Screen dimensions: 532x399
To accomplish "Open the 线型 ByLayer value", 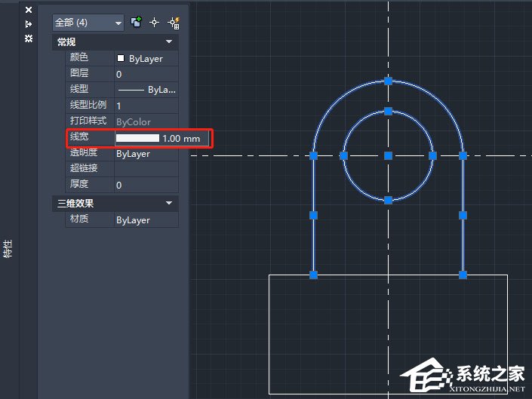I will click(146, 90).
